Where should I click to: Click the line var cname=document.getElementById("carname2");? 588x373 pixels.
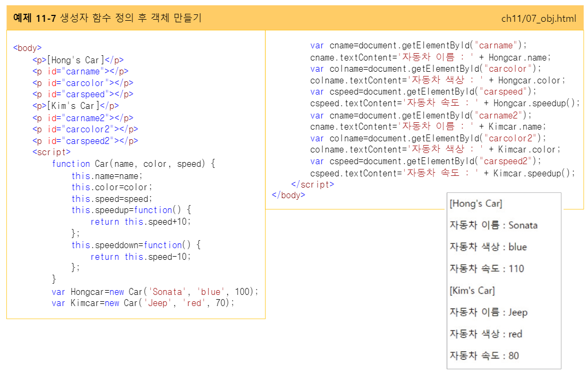(421, 116)
